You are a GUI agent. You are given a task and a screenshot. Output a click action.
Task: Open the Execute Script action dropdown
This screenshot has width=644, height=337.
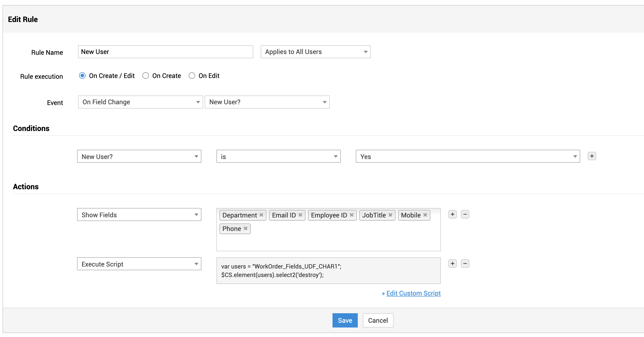139,264
